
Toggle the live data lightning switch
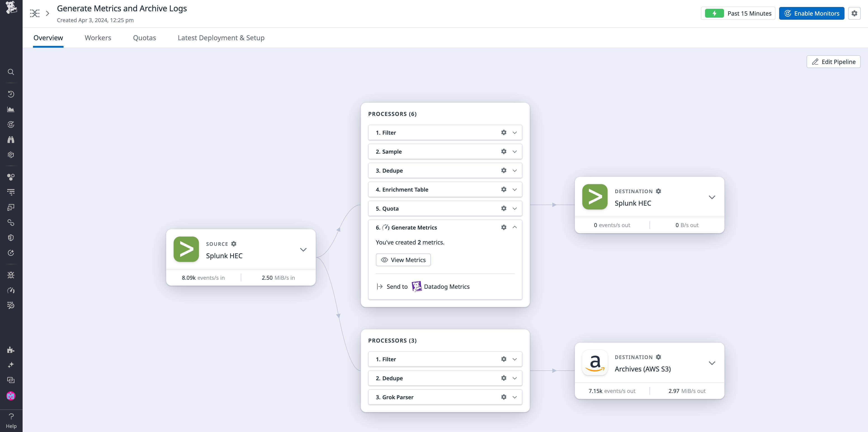714,14
